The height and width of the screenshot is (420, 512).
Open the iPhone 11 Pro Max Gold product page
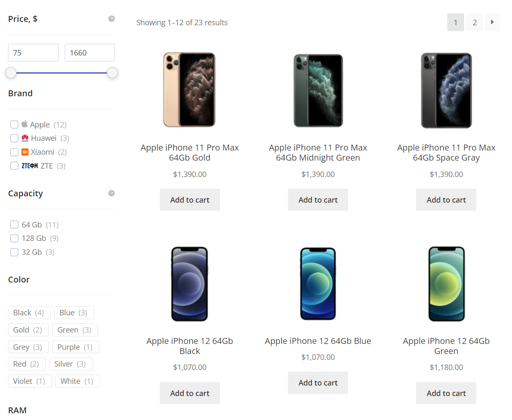coord(190,152)
